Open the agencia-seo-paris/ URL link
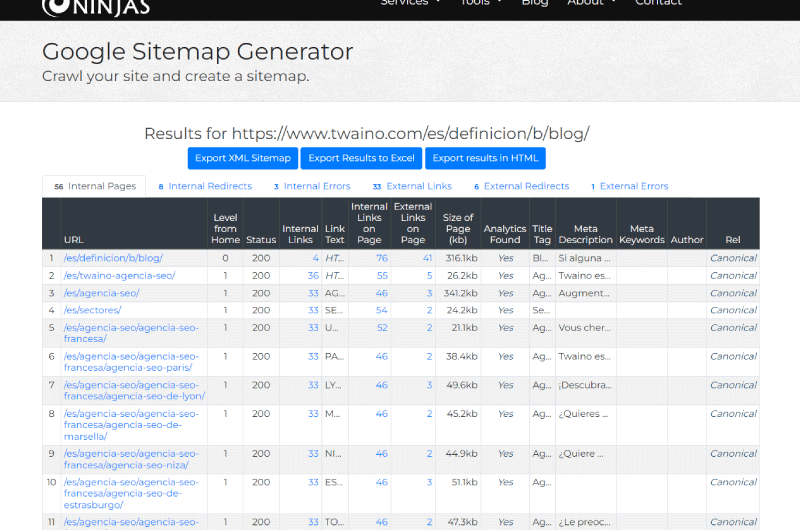The image size is (800, 530). point(131,362)
